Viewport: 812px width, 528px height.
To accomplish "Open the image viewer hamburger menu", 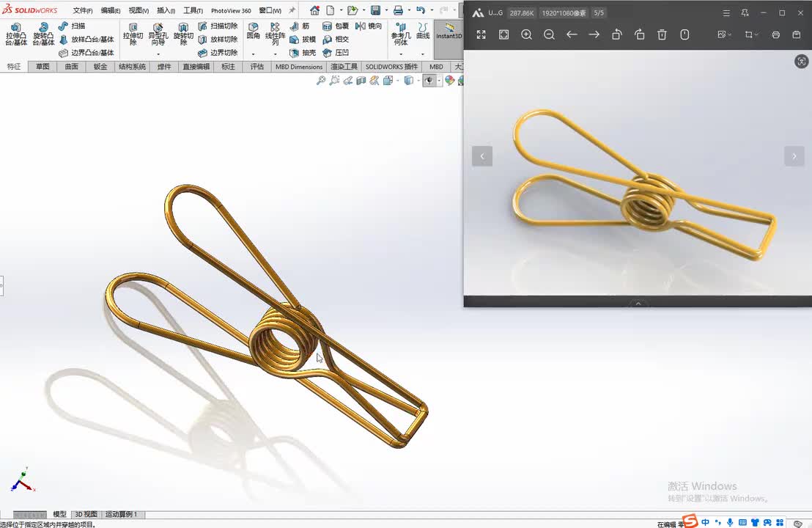I will pos(726,13).
